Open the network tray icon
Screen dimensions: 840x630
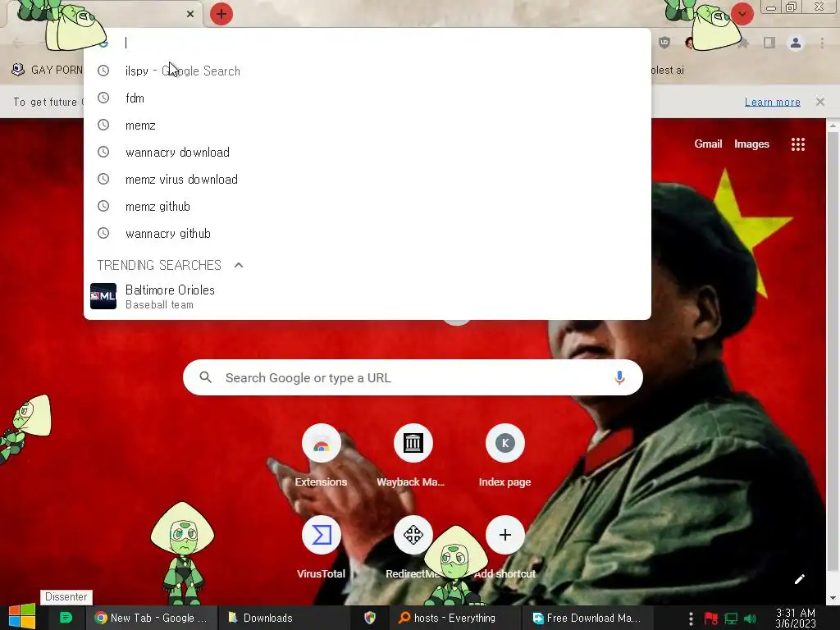(731, 619)
